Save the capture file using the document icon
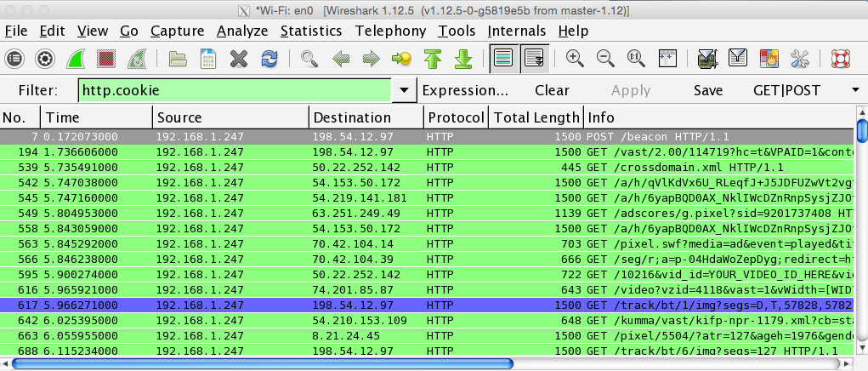The image size is (868, 371). (208, 58)
